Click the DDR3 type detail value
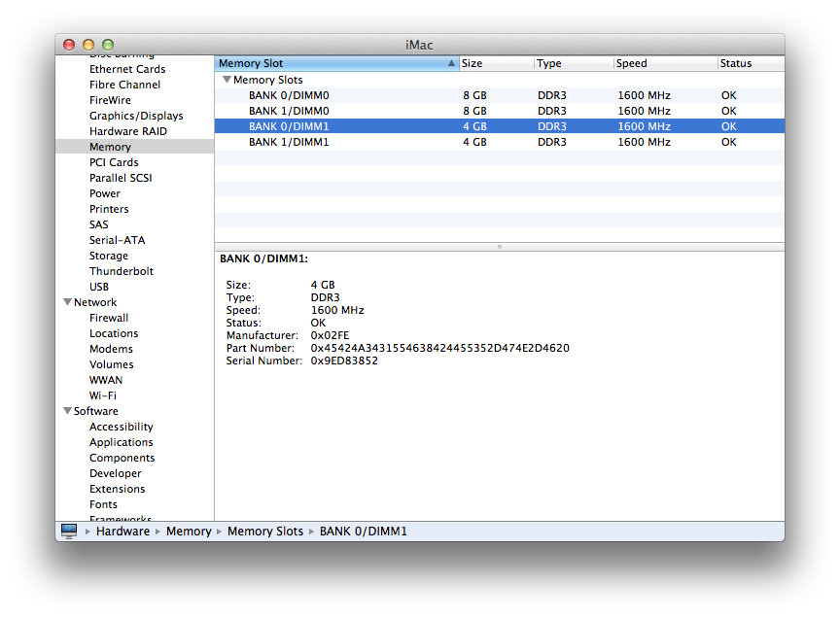 point(325,297)
